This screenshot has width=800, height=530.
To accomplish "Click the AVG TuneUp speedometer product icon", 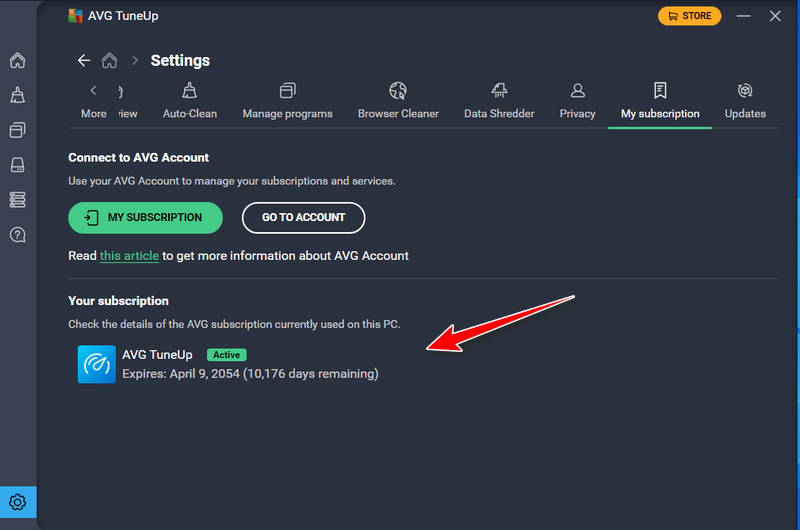I will tap(96, 364).
